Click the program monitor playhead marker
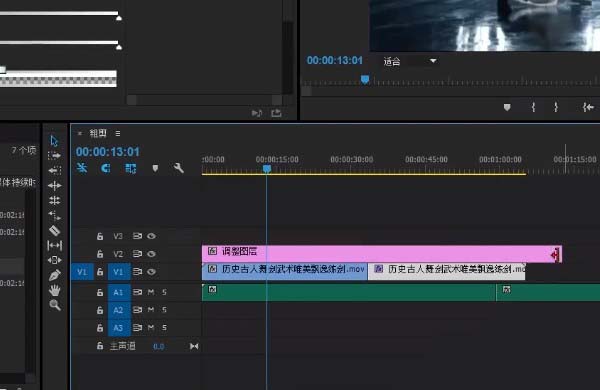Screen dimensions: 600x390 (x=365, y=80)
